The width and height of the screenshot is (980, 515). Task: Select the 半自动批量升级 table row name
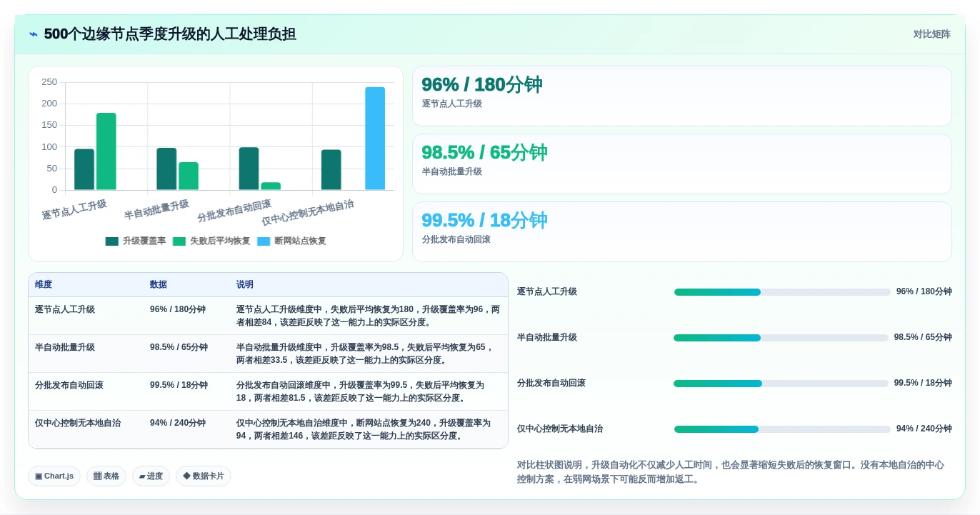click(65, 348)
